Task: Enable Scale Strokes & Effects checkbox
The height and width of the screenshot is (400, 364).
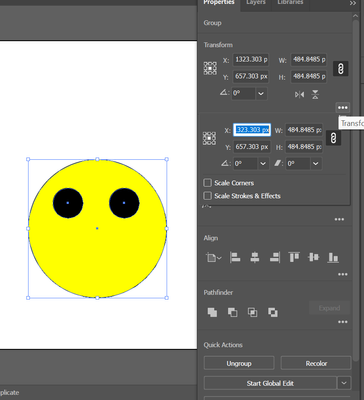Action: 208,196
